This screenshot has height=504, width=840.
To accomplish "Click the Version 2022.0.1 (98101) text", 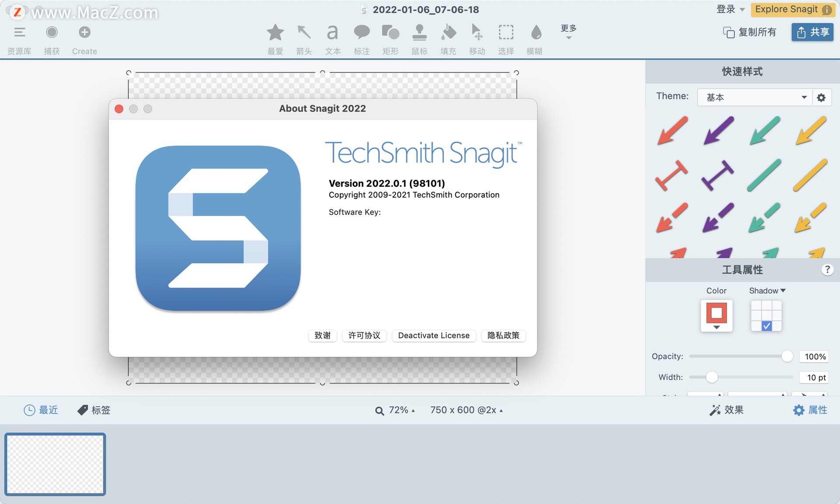I will point(387,183).
